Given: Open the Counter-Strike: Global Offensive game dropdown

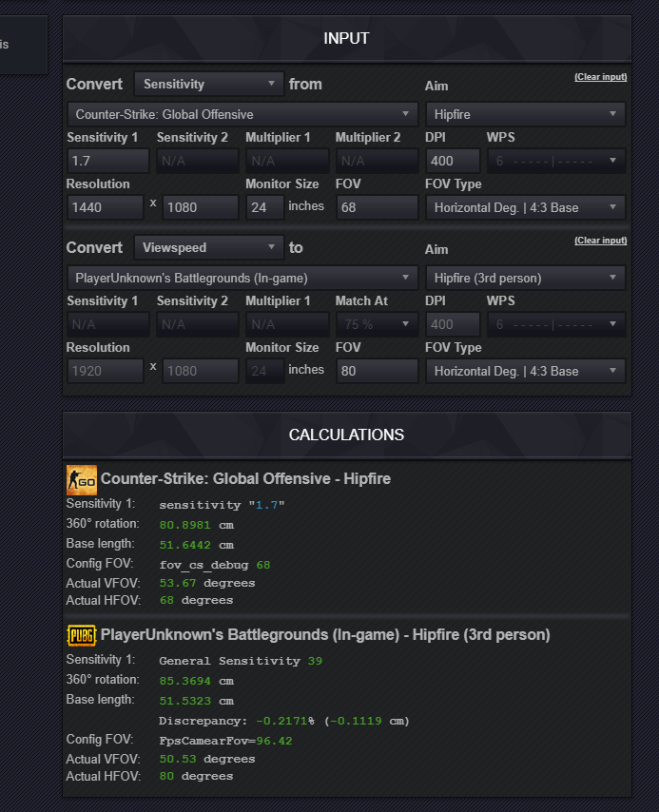Looking at the screenshot, I should coord(242,114).
